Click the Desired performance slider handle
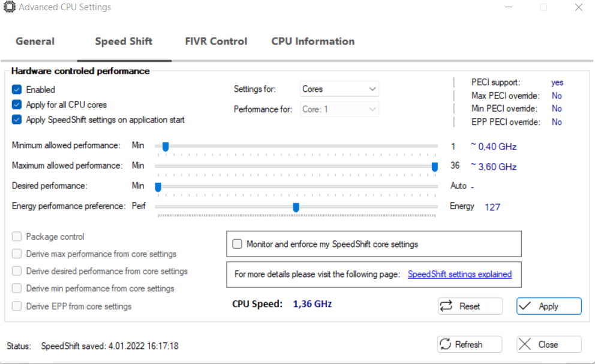This screenshot has height=364, width=595. tap(158, 186)
